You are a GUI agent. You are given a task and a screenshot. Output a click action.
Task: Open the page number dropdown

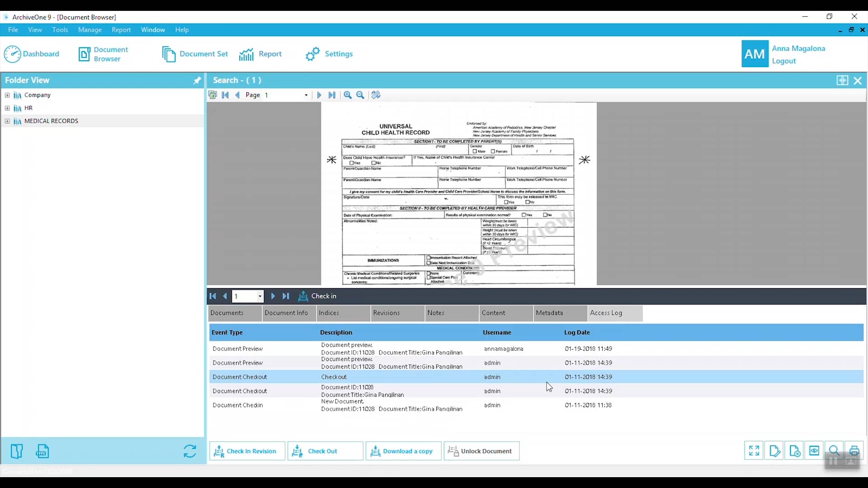[307, 95]
